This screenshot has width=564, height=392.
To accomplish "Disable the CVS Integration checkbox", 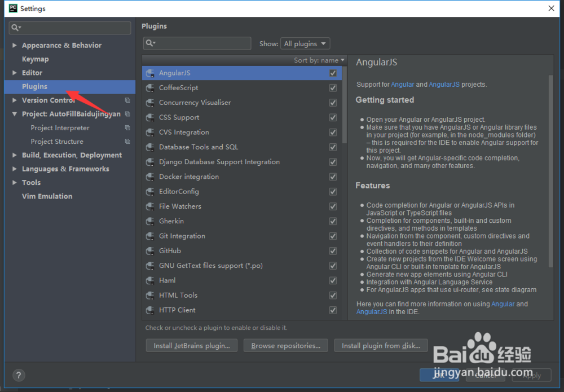I will pos(333,133).
